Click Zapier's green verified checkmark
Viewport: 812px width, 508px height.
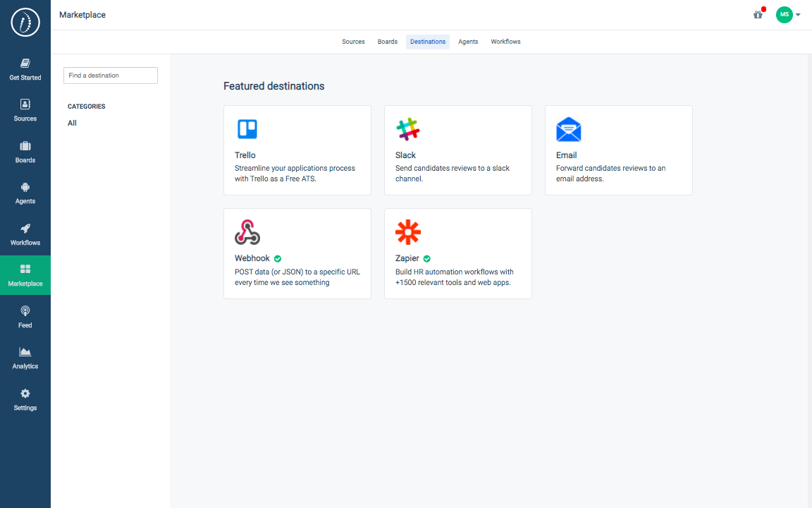(x=426, y=259)
